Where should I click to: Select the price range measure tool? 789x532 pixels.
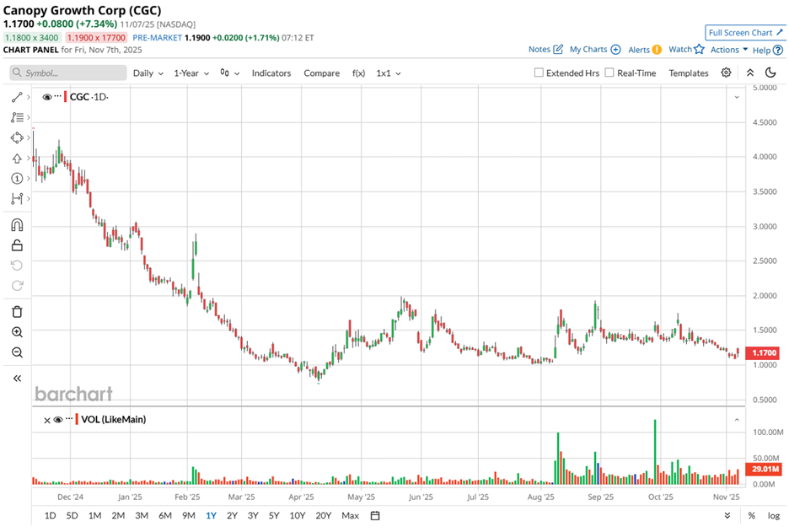(x=17, y=199)
